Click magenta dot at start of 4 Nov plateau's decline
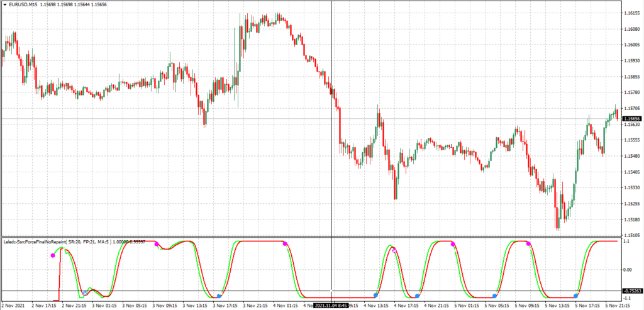The width and height of the screenshot is (644, 310). (x=285, y=243)
